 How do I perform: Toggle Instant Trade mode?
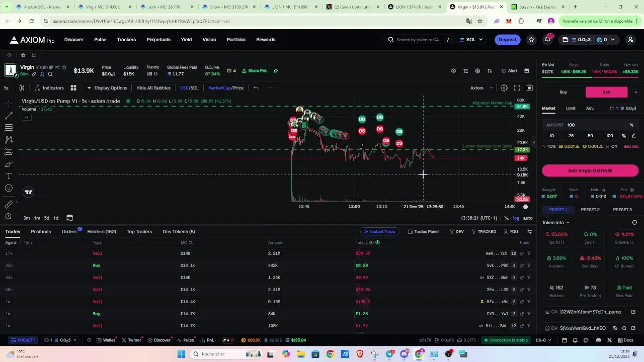(380, 232)
